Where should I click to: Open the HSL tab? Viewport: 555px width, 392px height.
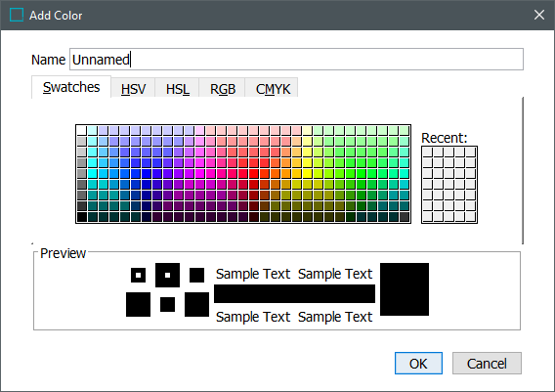(177, 89)
